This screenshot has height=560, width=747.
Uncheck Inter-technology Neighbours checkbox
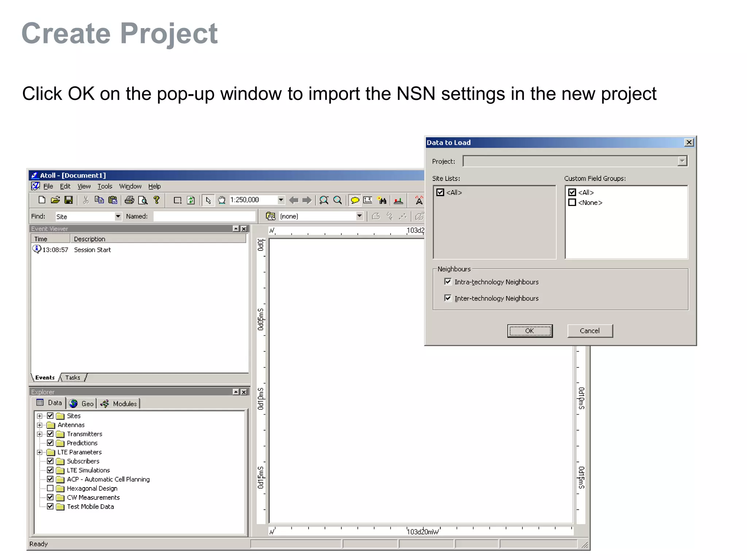448,298
